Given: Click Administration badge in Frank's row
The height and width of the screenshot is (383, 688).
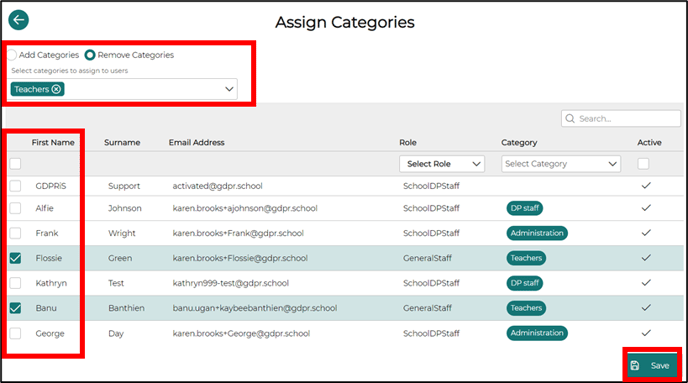Looking at the screenshot, I should (x=537, y=233).
